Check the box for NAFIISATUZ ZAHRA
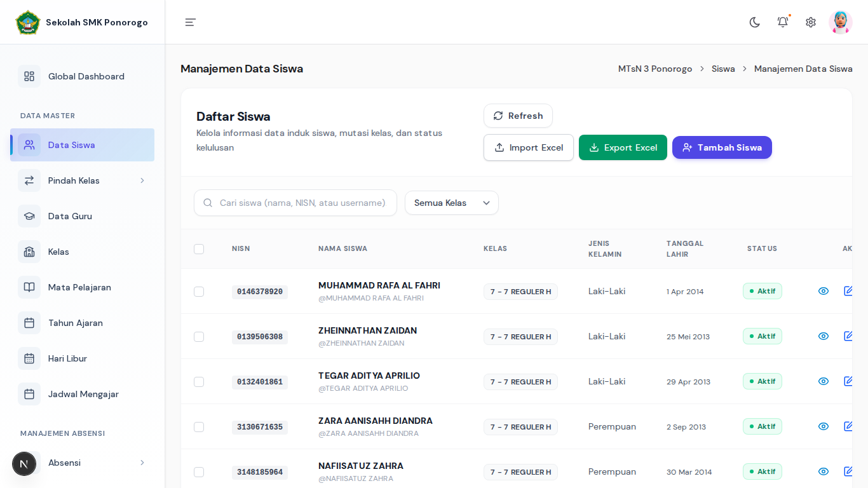The width and height of the screenshot is (868, 488). (x=199, y=472)
